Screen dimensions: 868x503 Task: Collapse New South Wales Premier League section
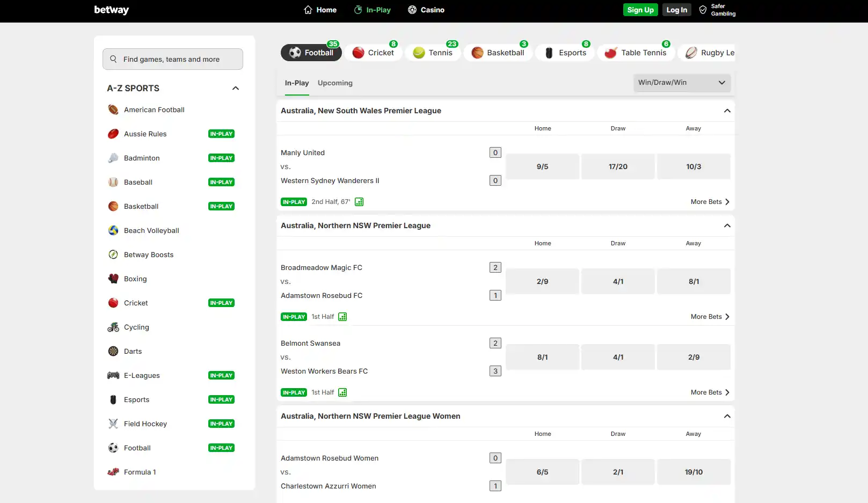coord(727,111)
